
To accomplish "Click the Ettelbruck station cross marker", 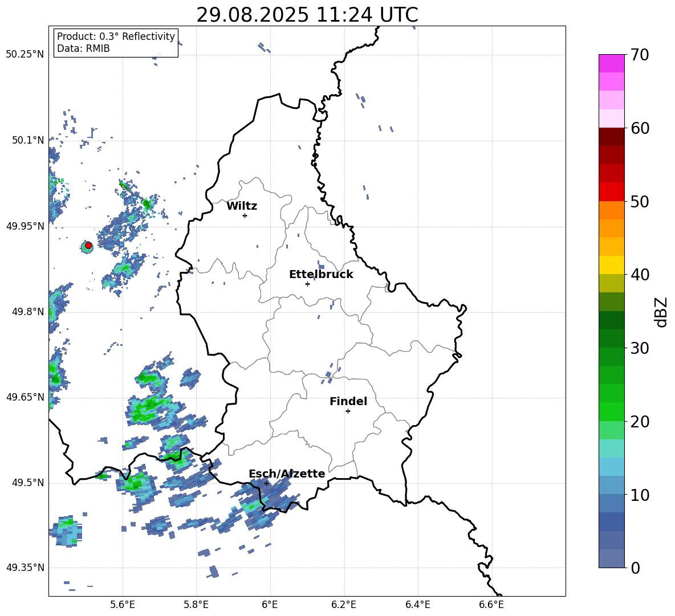I will click(307, 284).
